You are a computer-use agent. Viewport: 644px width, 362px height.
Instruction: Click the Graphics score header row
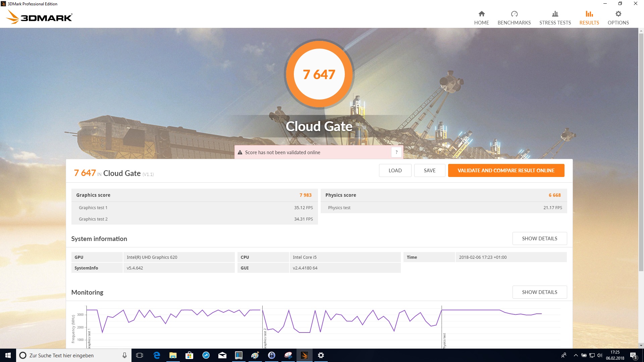pos(194,195)
